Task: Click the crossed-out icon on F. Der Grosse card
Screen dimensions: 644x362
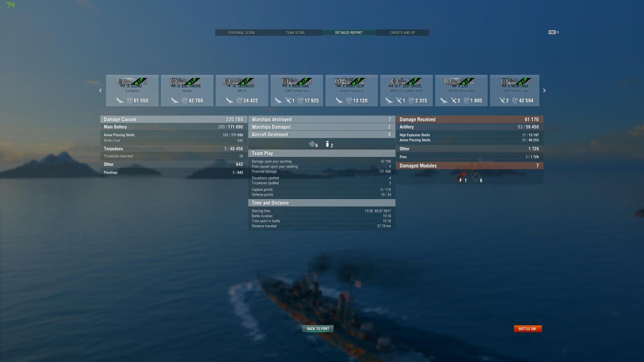Action: tap(399, 101)
